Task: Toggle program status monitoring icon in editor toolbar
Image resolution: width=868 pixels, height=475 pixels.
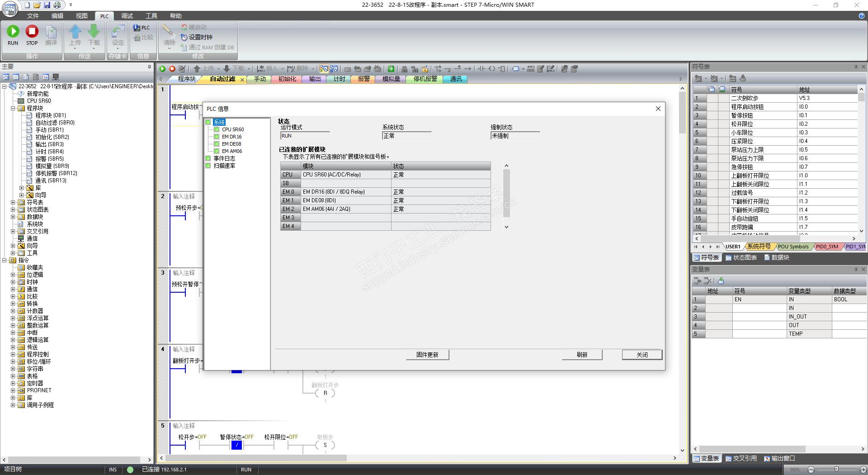Action: point(324,69)
